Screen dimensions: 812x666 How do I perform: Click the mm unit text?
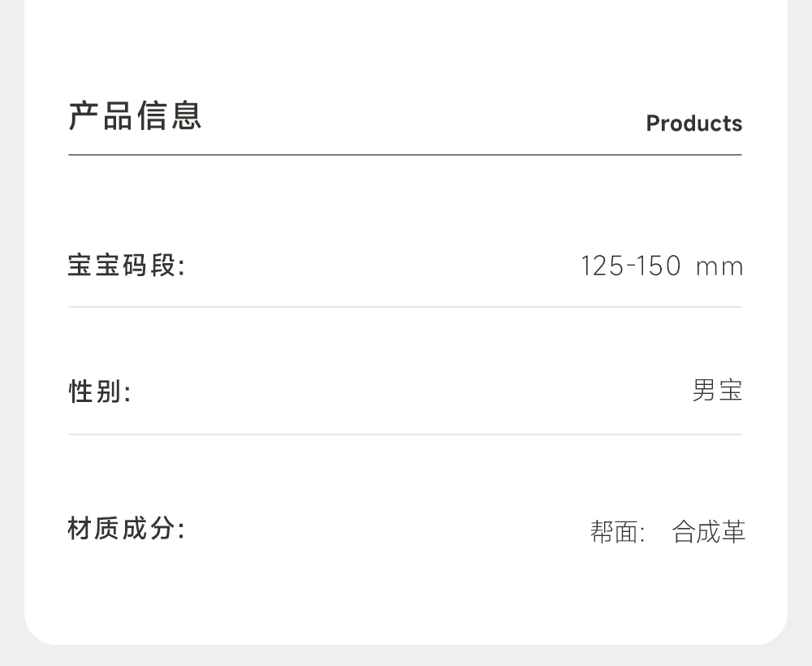(x=719, y=267)
